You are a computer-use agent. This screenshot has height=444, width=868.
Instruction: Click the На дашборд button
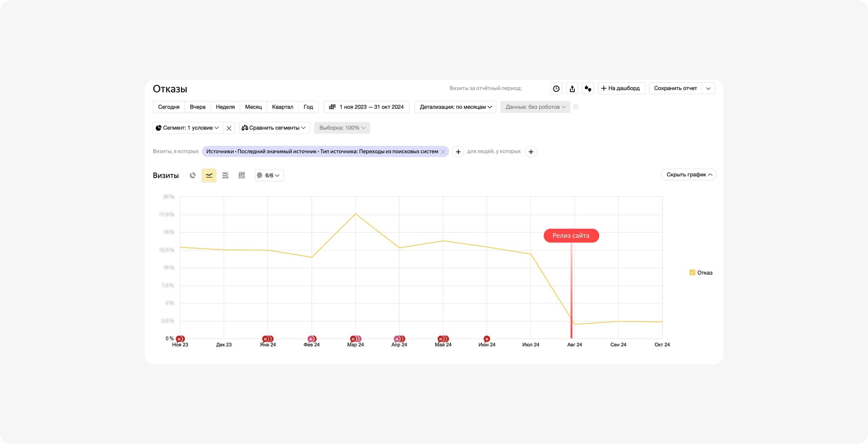621,88
